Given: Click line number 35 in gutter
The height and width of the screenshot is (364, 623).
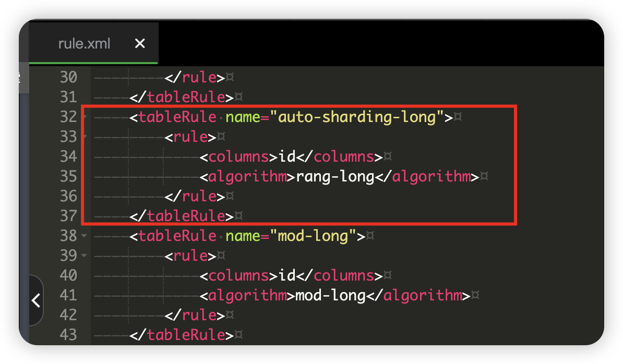Looking at the screenshot, I should click(x=68, y=176).
